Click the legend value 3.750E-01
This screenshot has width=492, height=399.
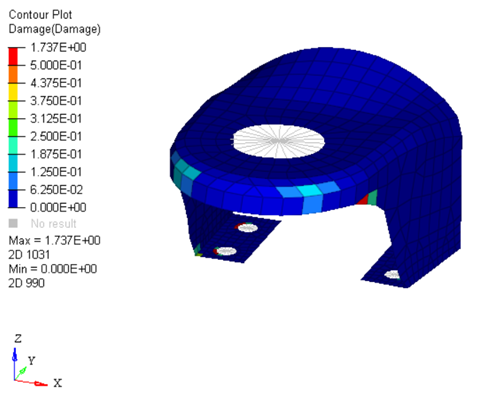56,101
